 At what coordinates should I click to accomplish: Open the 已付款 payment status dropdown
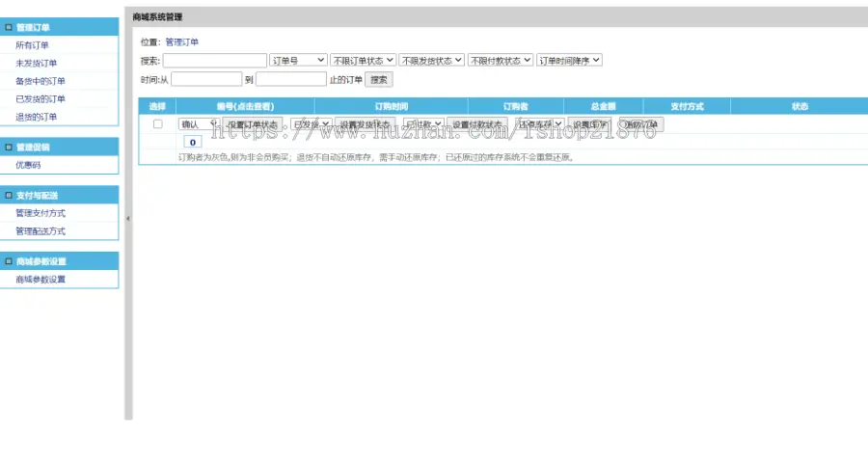[x=423, y=124]
